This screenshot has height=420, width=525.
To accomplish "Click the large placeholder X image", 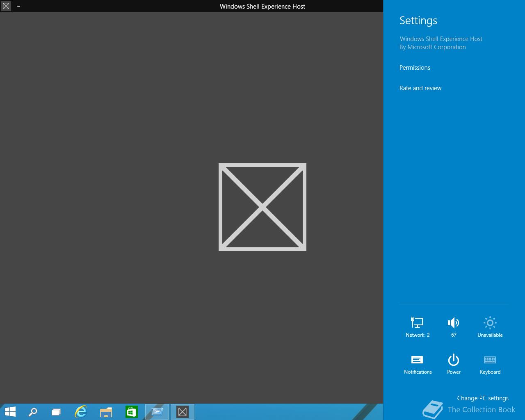I will (262, 207).
